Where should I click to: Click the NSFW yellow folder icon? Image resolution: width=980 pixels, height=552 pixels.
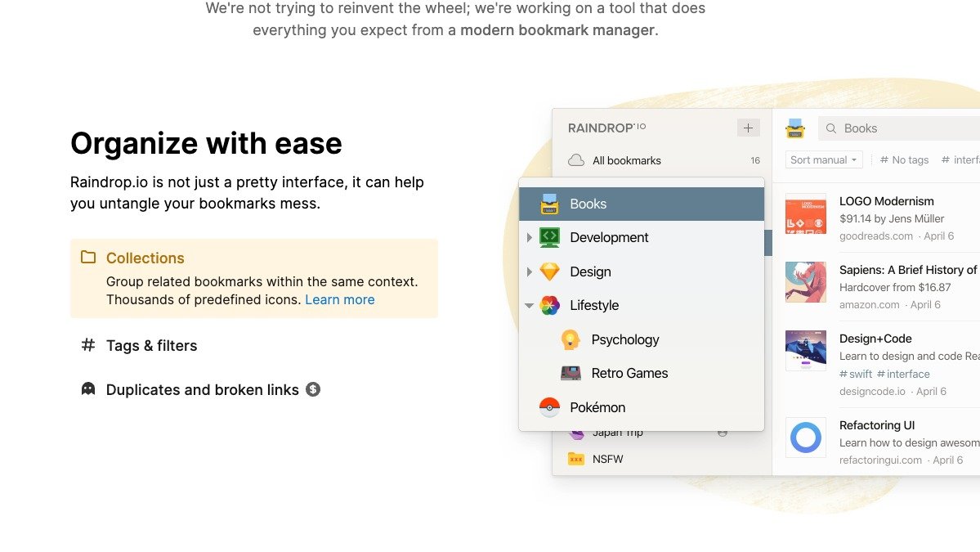click(x=575, y=459)
